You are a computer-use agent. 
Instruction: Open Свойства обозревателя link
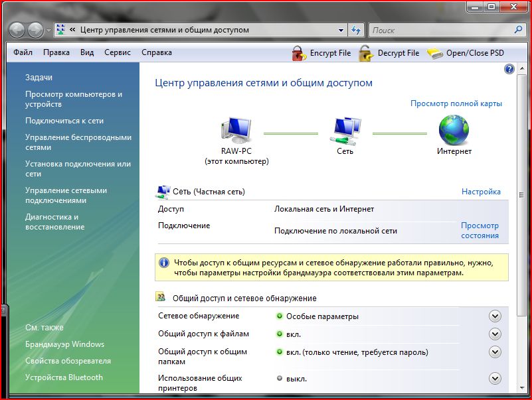[68, 361]
